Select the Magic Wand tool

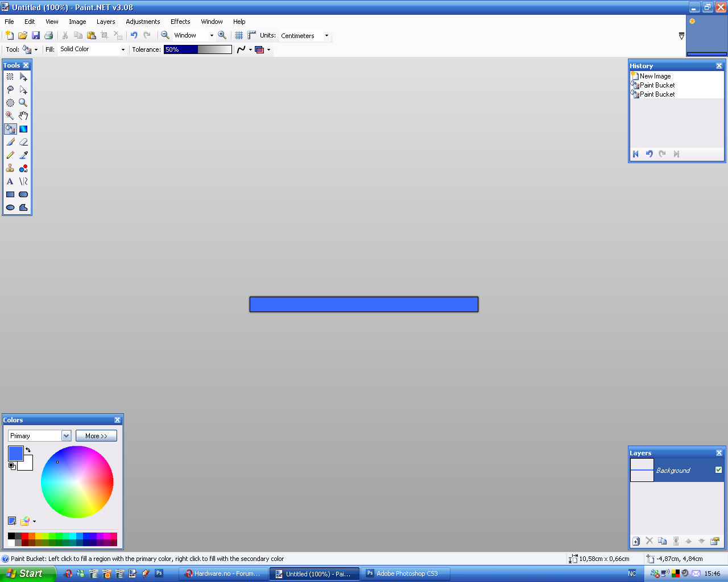pos(10,115)
